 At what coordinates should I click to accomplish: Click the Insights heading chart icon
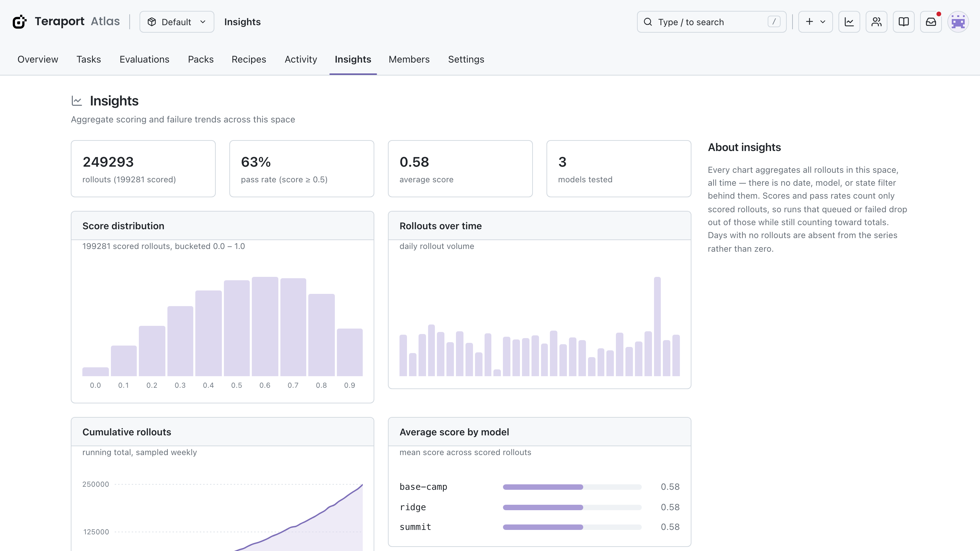[77, 101]
